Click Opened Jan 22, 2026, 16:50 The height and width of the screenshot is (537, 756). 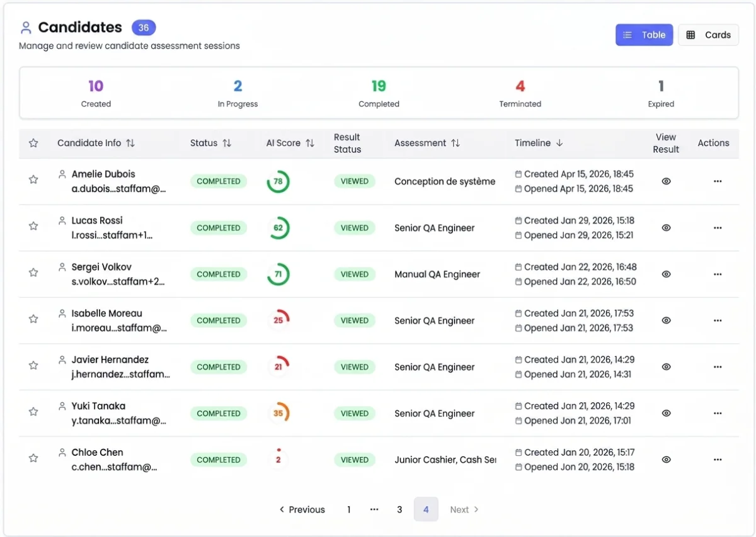[x=580, y=281]
